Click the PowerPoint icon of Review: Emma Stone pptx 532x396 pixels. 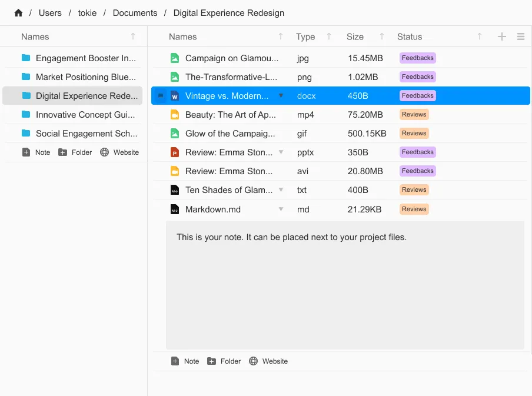tap(174, 152)
